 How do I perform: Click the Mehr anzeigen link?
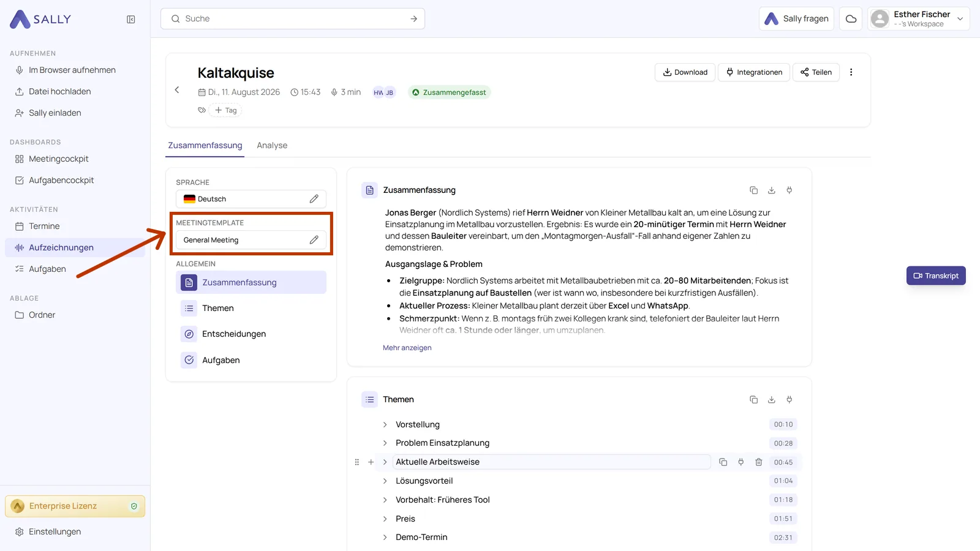point(407,348)
